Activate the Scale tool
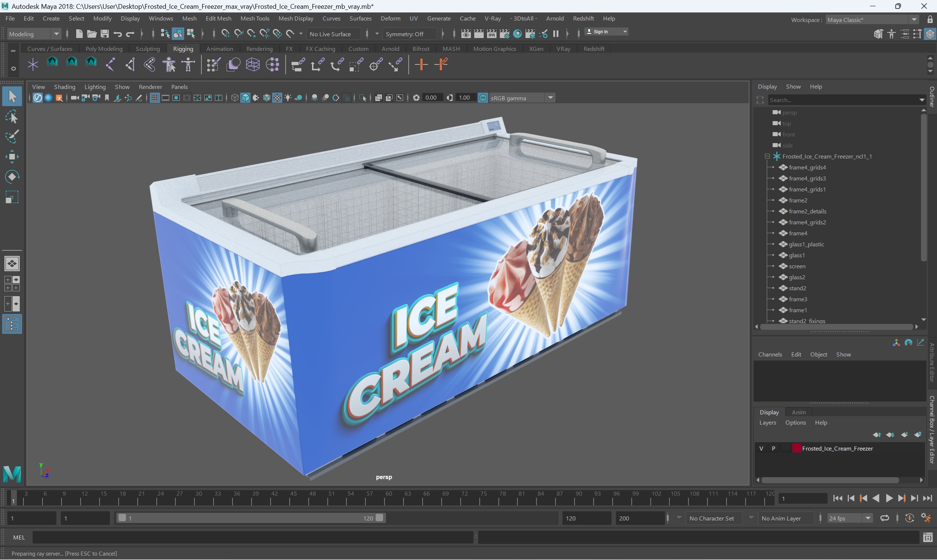This screenshot has height=560, width=937. [x=12, y=197]
